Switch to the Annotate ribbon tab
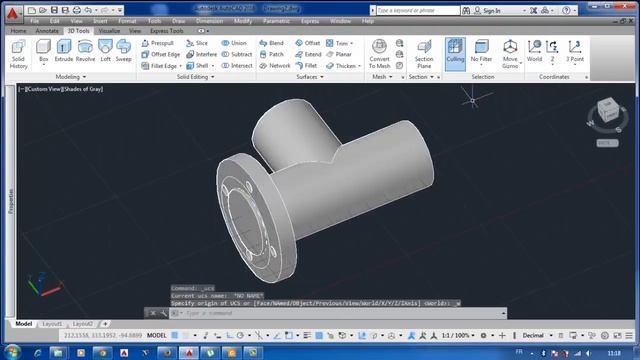 (x=47, y=31)
